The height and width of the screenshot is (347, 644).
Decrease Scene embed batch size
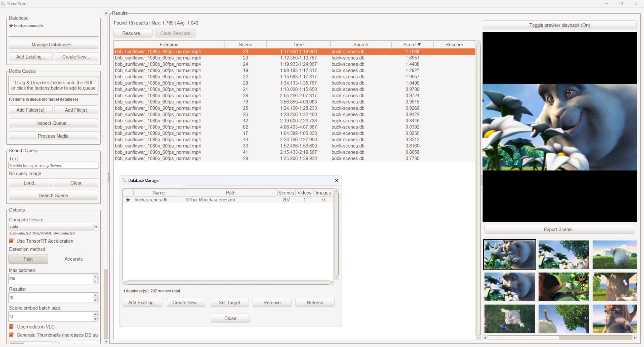point(95,319)
